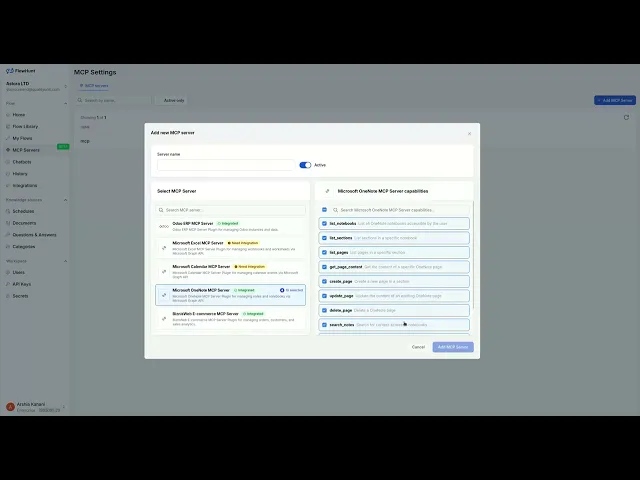Viewport: 640px width, 480px height.
Task: Collapse the Flow sidebar section
Action: pos(66,104)
